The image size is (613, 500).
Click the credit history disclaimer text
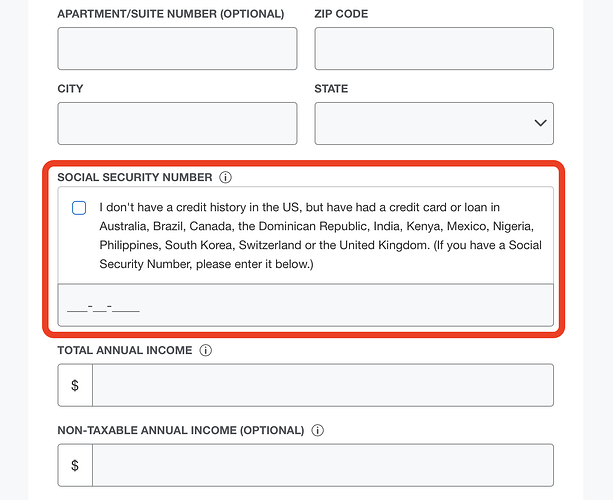[316, 236]
